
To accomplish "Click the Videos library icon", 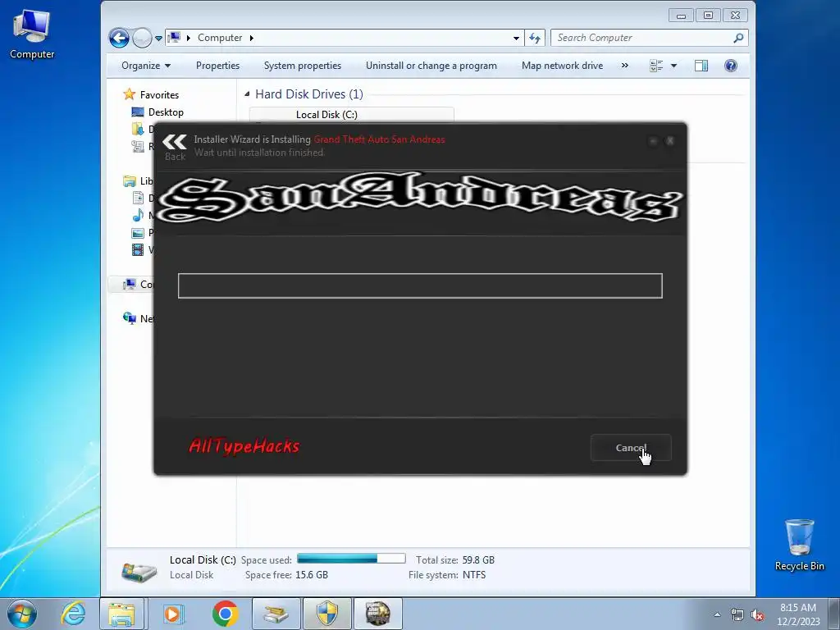I will pos(138,249).
